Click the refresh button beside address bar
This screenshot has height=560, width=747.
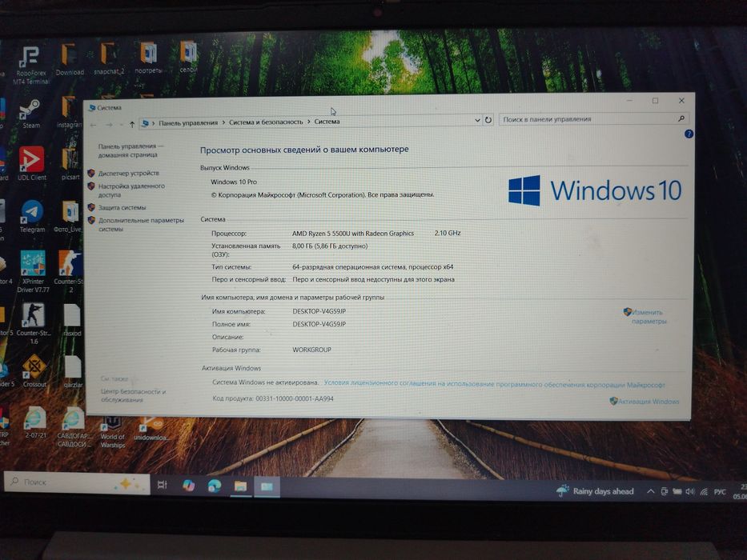(x=488, y=120)
